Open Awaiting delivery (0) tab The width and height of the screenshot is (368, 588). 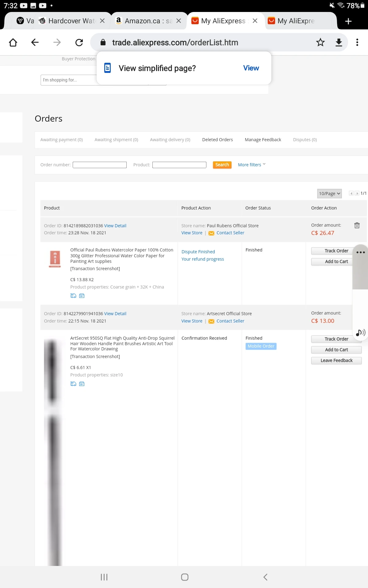(x=170, y=140)
